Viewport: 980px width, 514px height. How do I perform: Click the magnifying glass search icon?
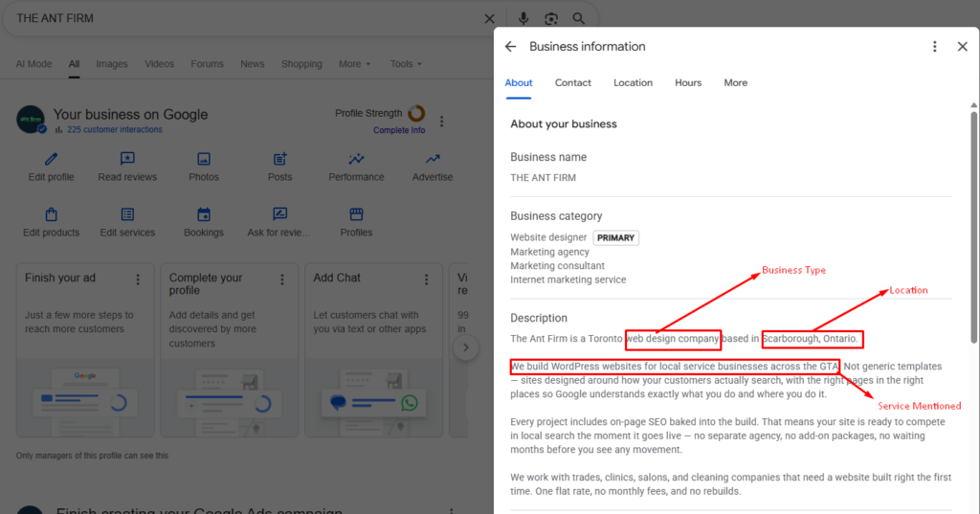pyautogui.click(x=579, y=19)
